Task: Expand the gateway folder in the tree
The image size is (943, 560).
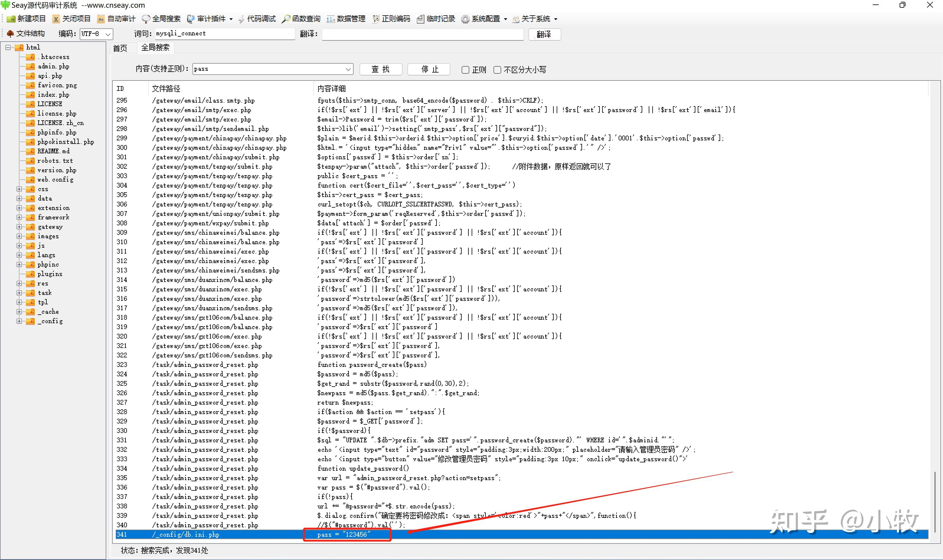Action: (19, 227)
